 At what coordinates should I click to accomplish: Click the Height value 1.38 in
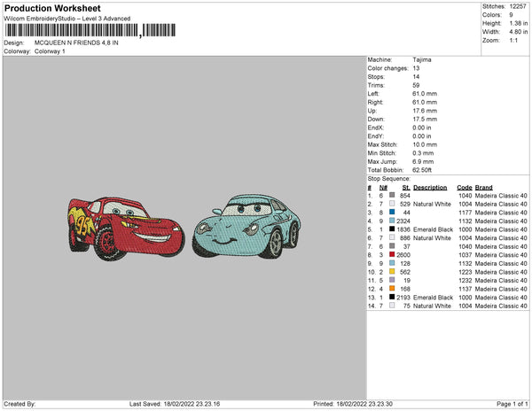pos(519,23)
